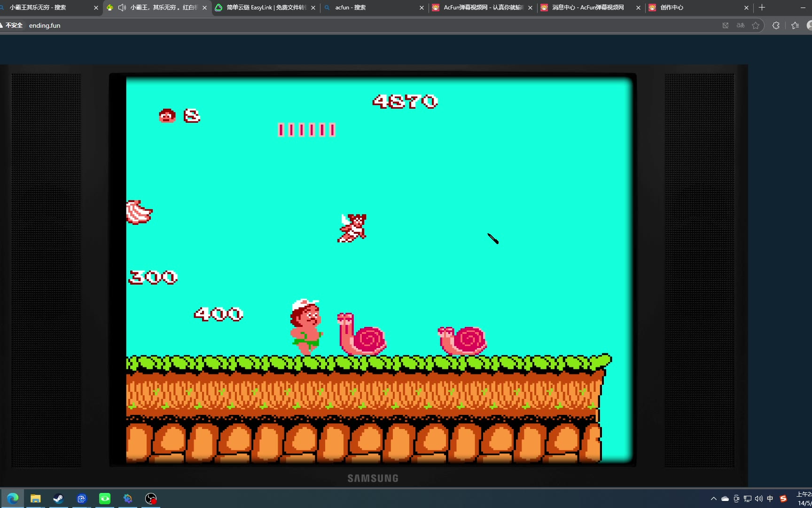Viewport: 812px width, 508px height.
Task: Open the volume control in tray
Action: 758,499
